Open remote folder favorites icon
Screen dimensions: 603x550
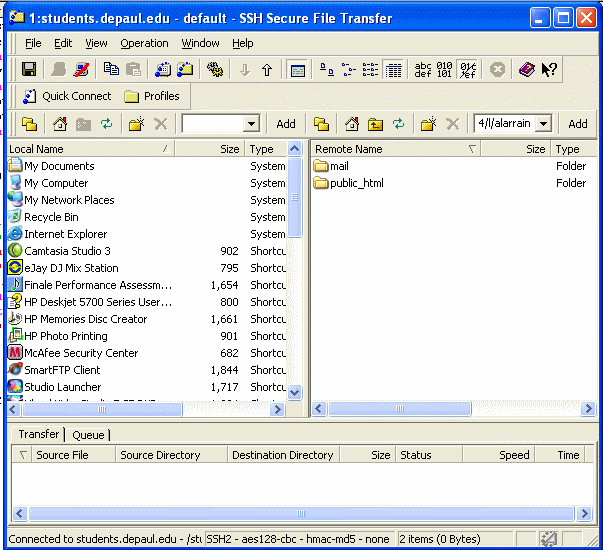[x=321, y=124]
